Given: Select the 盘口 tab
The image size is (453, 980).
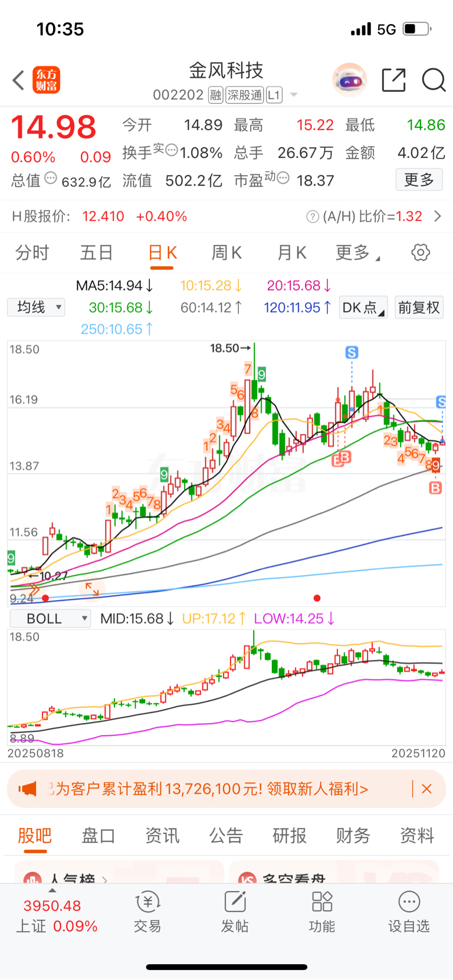Looking at the screenshot, I should point(99,835).
